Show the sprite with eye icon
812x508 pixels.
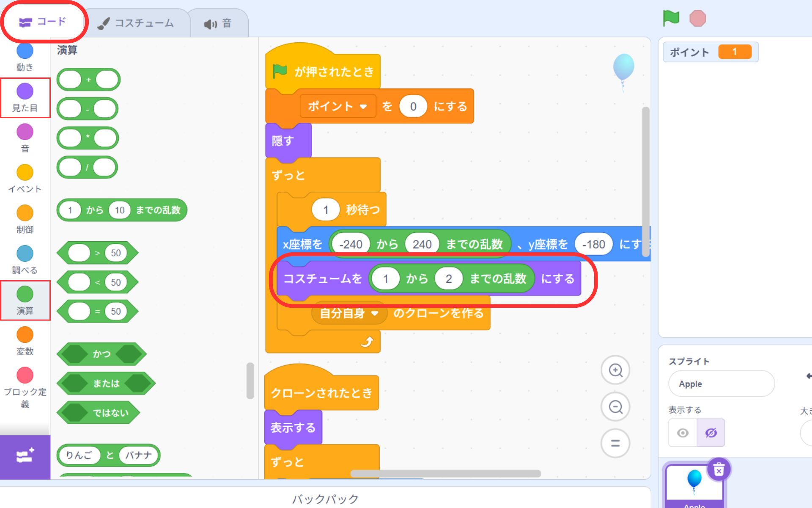click(683, 433)
